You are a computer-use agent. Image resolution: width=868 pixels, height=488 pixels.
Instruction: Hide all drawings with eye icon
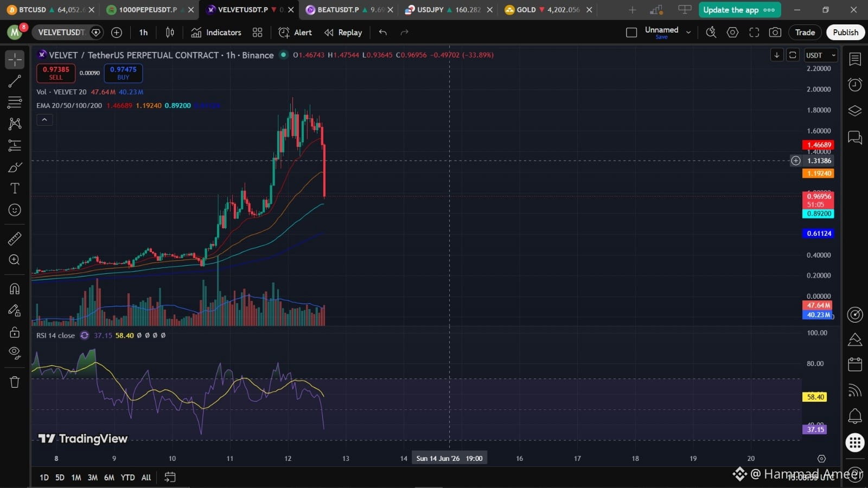pos(15,353)
